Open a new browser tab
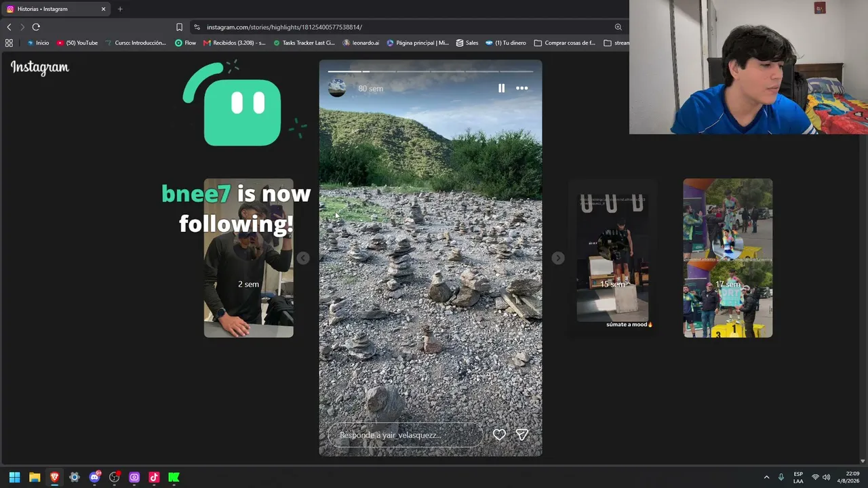Viewport: 868px width, 488px height. (x=120, y=9)
